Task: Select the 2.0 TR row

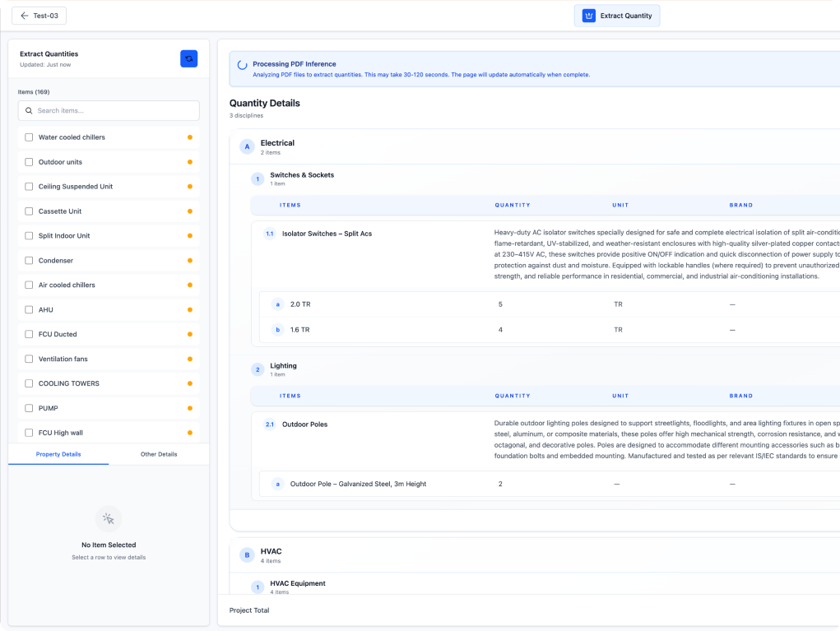Action: pos(300,304)
